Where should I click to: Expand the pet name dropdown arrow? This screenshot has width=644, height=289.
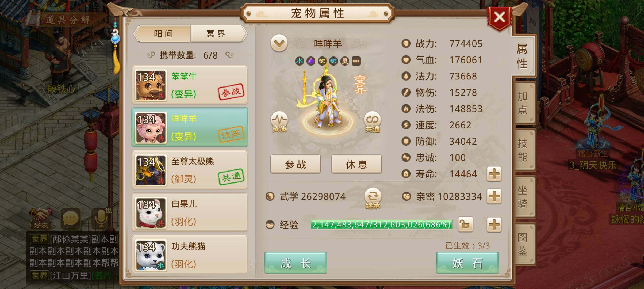tap(279, 43)
